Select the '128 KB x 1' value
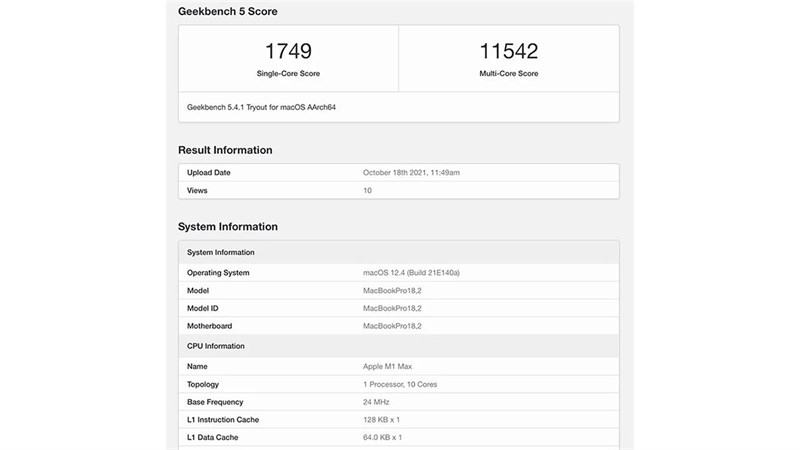The image size is (800, 450). tap(382, 419)
